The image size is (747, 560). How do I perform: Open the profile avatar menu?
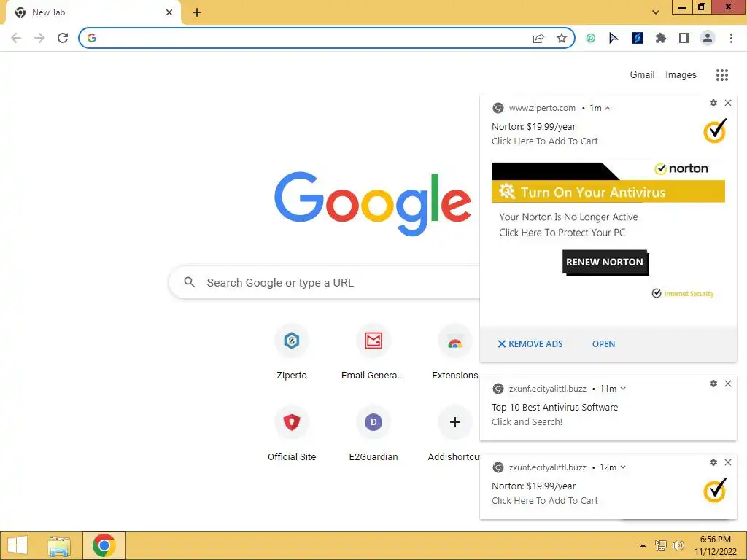click(708, 38)
